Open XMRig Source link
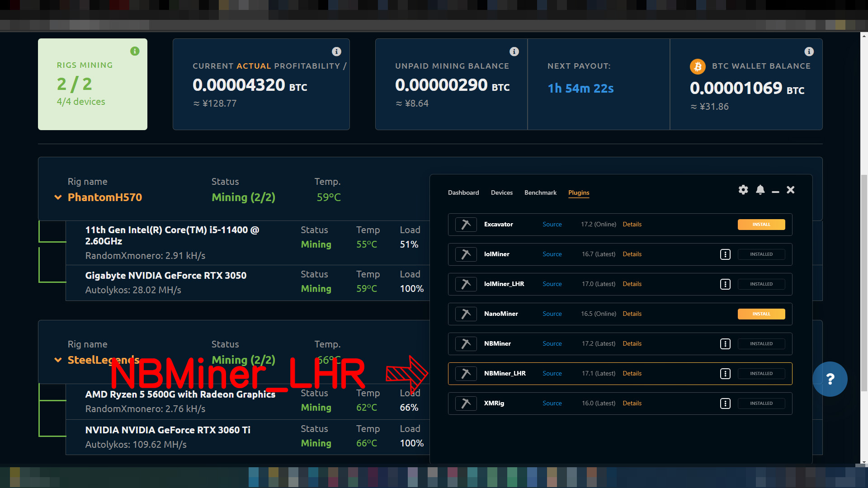The width and height of the screenshot is (868, 488). 552,404
